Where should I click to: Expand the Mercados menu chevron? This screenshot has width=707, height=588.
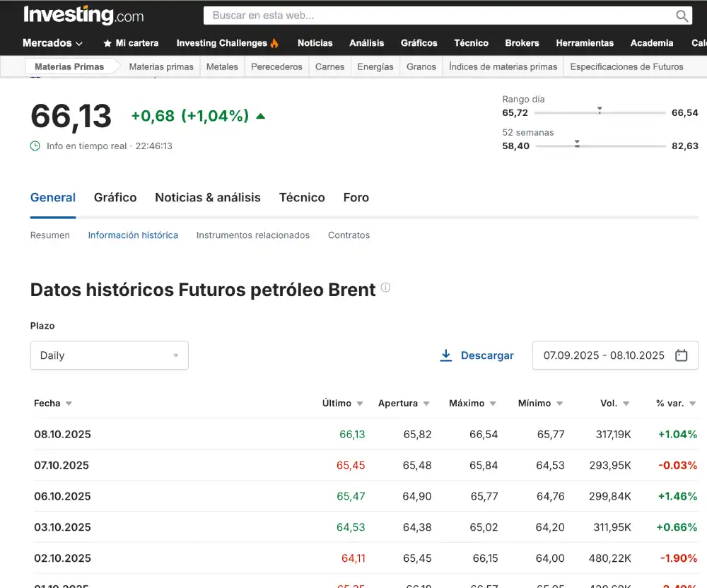pyautogui.click(x=79, y=43)
